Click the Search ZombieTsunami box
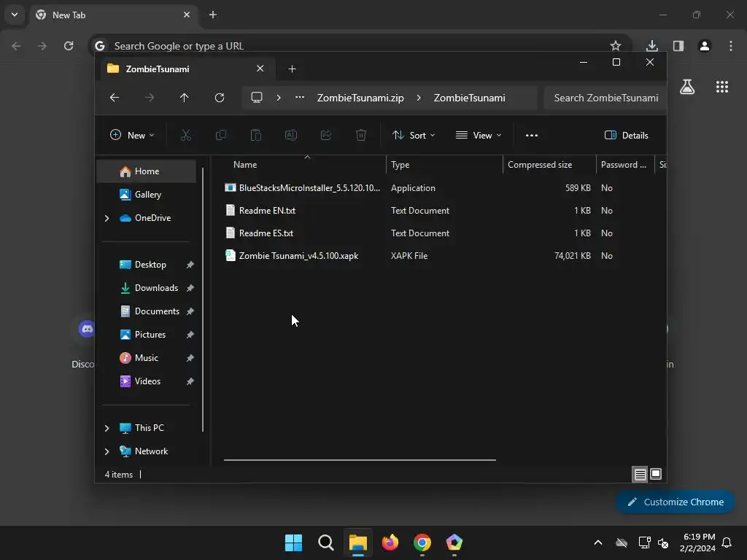This screenshot has height=560, width=747. tap(605, 98)
